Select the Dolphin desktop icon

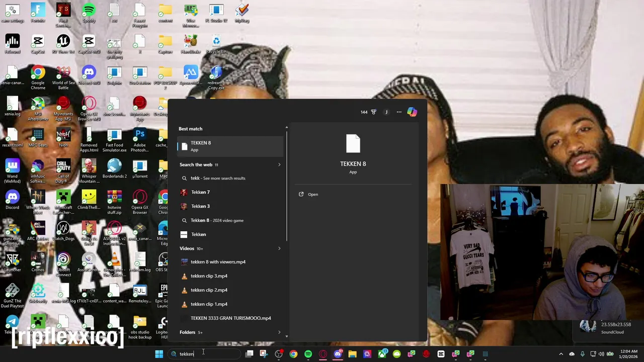pos(114,75)
